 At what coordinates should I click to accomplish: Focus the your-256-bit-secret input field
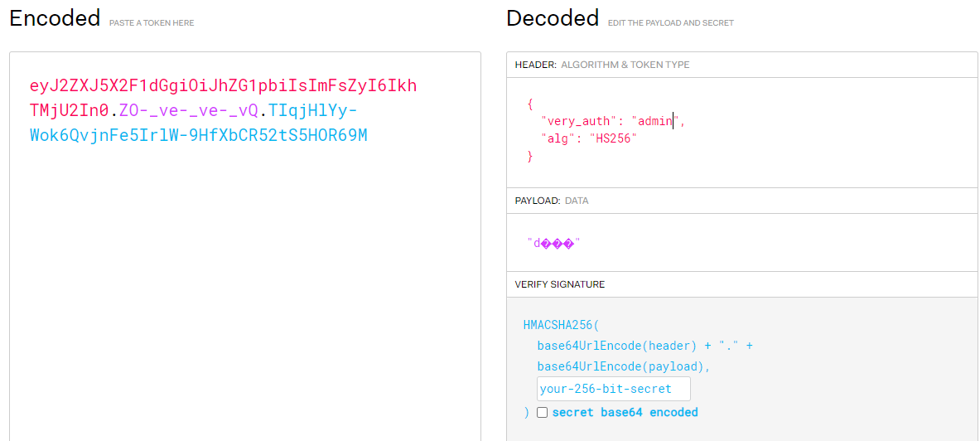pos(613,389)
